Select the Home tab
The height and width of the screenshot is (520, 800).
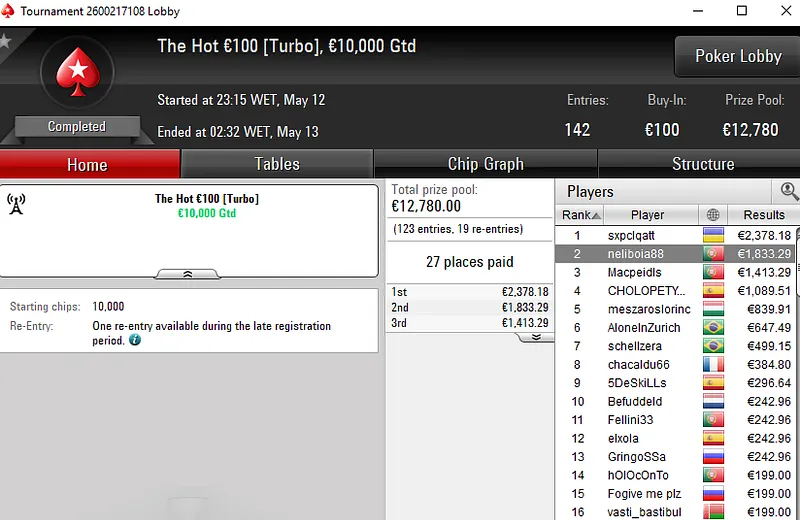click(87, 164)
